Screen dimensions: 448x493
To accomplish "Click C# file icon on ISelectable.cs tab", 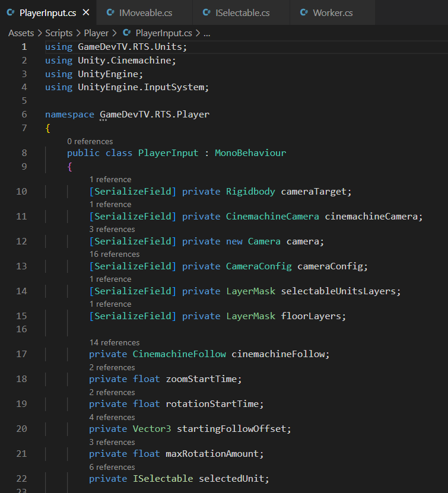I will (x=206, y=12).
